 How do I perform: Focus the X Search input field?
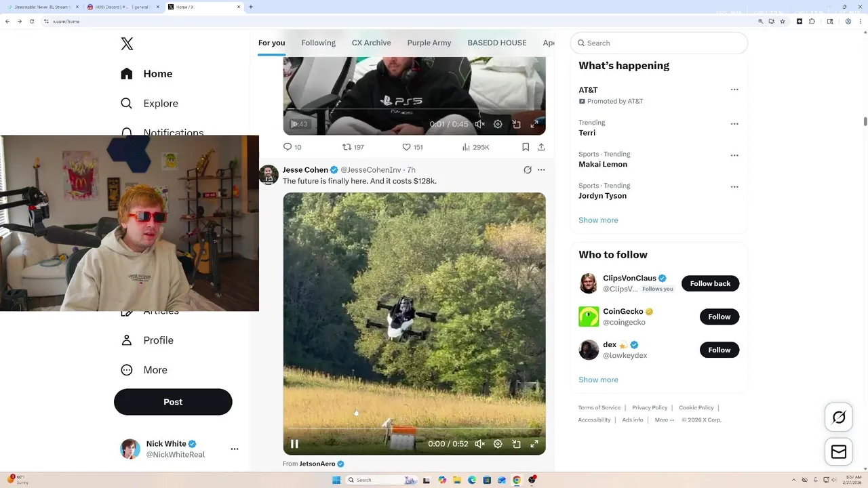pos(659,43)
